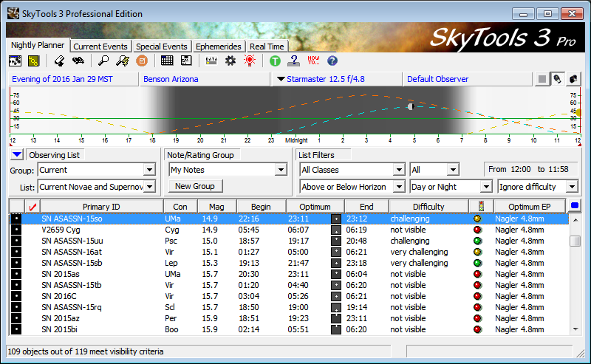Open the DATA toolbar icon
The height and width of the screenshot is (364, 591).
(211, 61)
